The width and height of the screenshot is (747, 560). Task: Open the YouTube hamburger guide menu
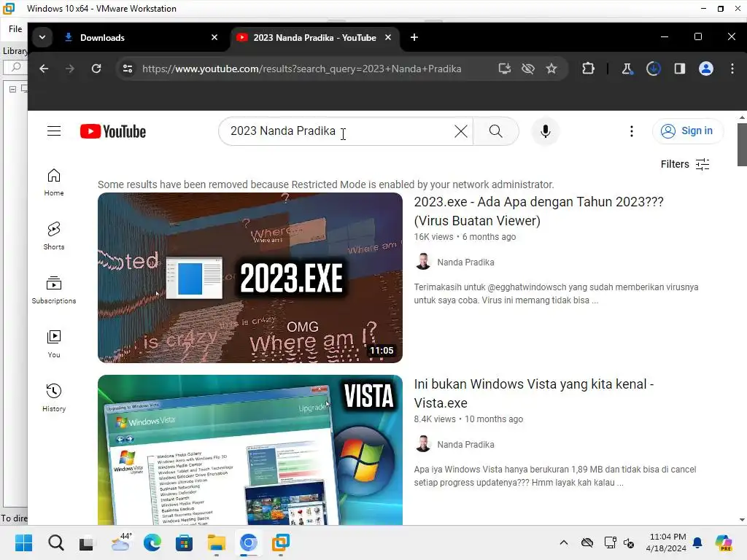pyautogui.click(x=54, y=131)
